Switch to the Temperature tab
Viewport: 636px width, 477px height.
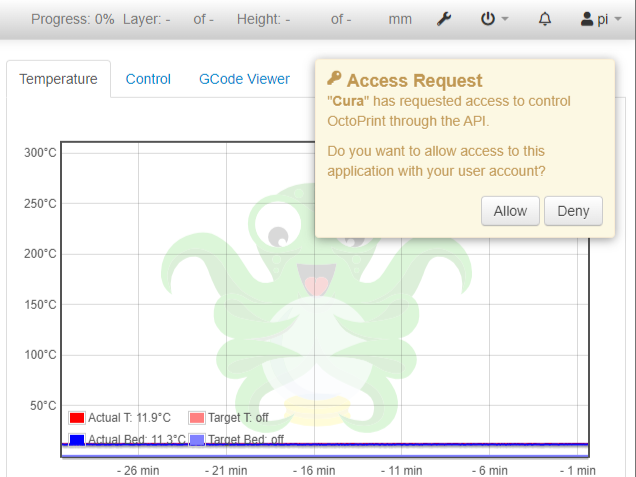pyautogui.click(x=58, y=79)
